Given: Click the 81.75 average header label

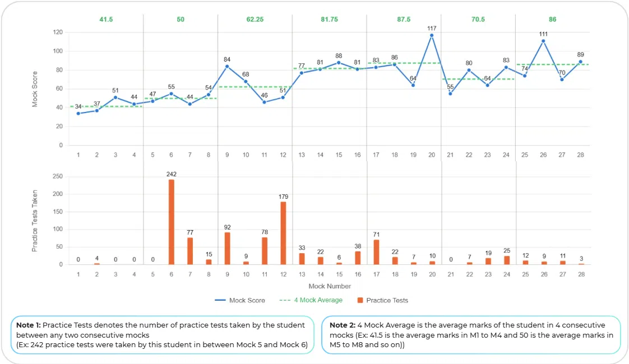Looking at the screenshot, I should [x=329, y=19].
